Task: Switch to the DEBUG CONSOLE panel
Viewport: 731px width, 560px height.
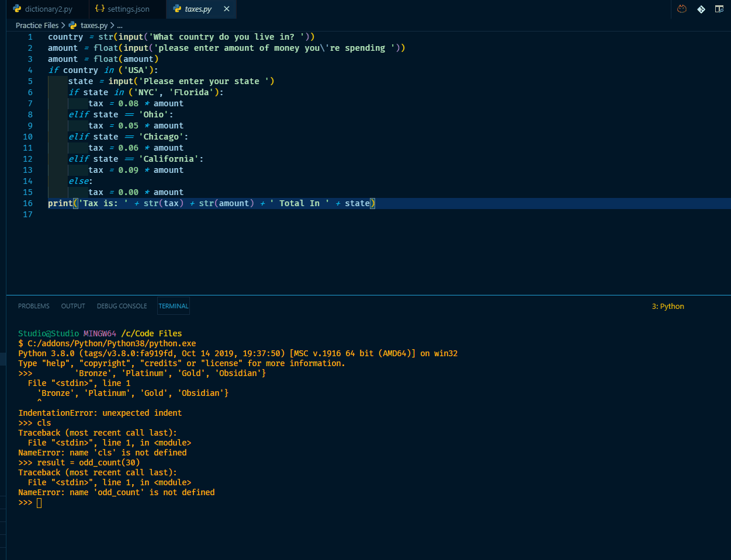Action: click(122, 305)
